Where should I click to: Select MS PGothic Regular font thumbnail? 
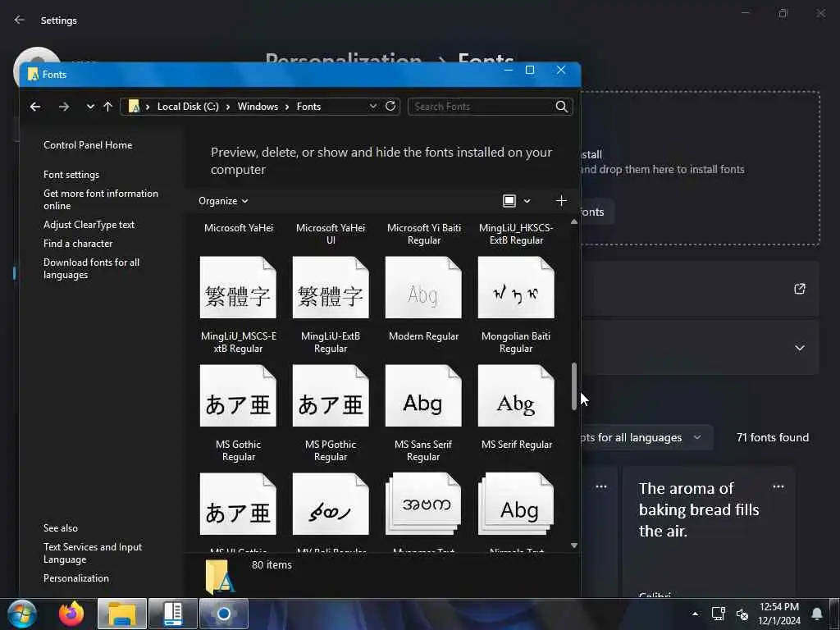[x=331, y=395]
